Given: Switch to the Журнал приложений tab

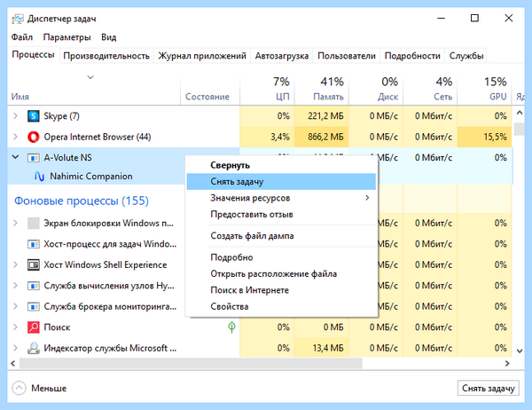Looking at the screenshot, I should coord(202,56).
